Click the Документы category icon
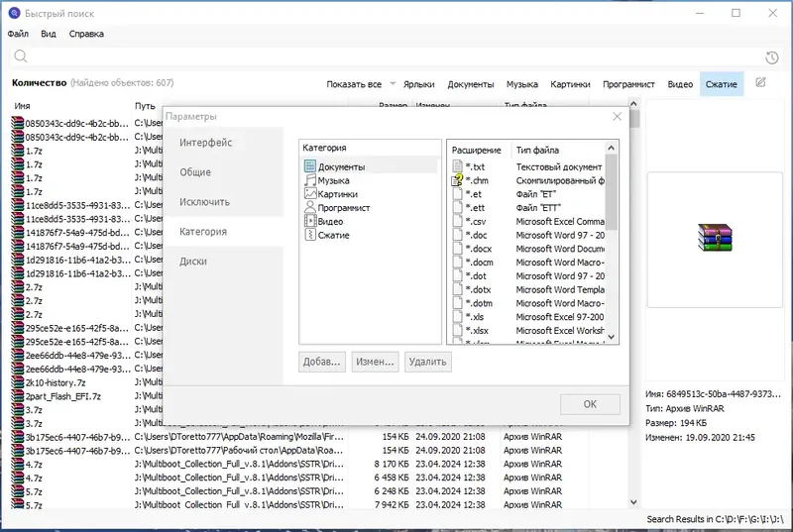This screenshot has height=532, width=793. [x=309, y=166]
